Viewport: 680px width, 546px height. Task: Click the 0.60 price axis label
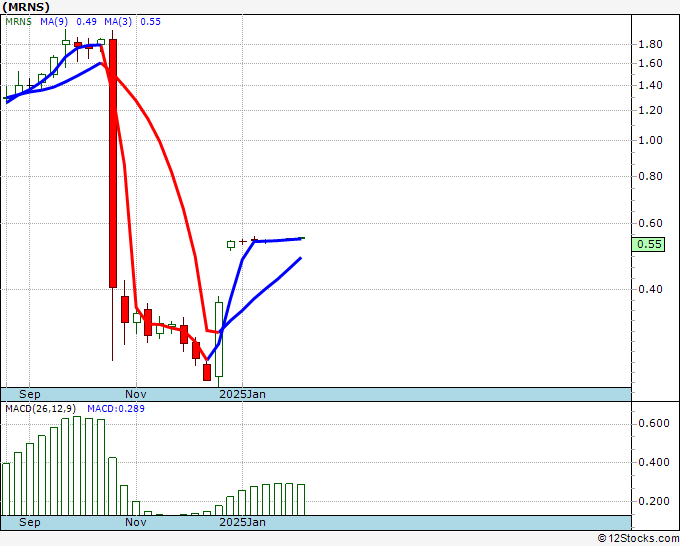(x=650, y=223)
